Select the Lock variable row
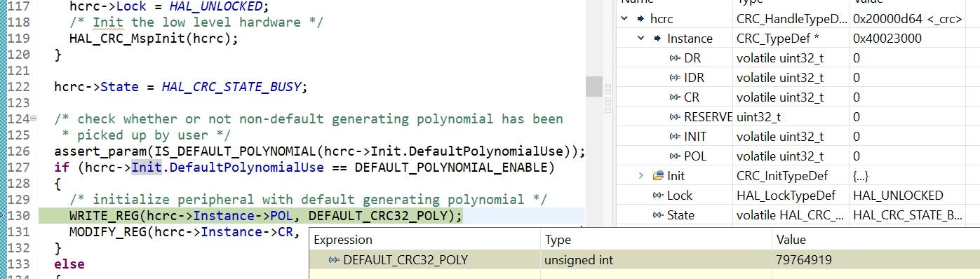This screenshot has height=279, width=980. 798,195
